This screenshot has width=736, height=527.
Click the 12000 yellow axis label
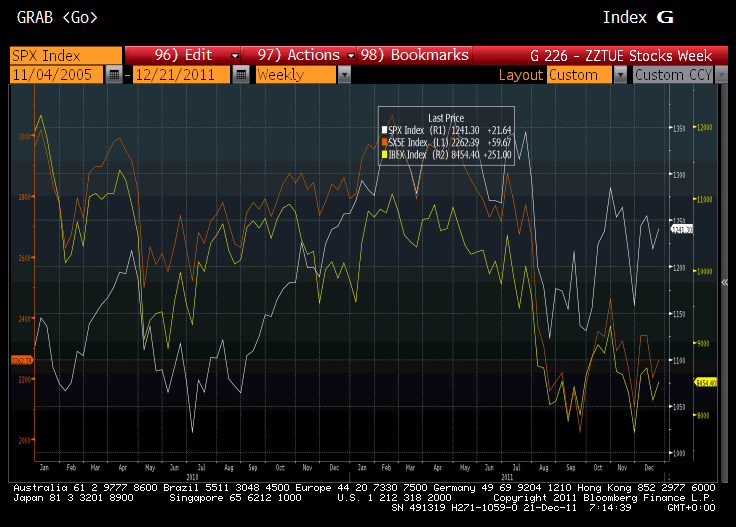coord(705,127)
